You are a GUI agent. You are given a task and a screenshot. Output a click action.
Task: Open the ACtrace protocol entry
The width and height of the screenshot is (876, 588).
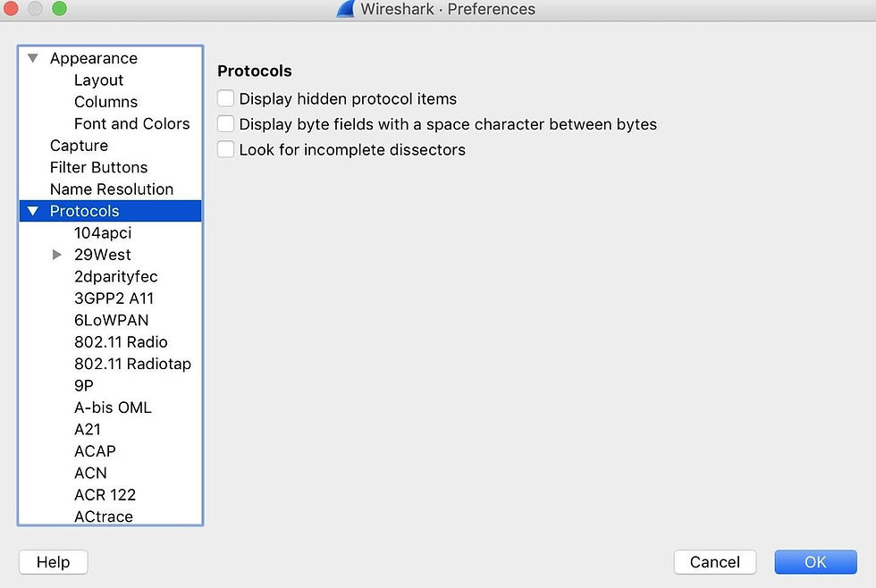point(104,517)
